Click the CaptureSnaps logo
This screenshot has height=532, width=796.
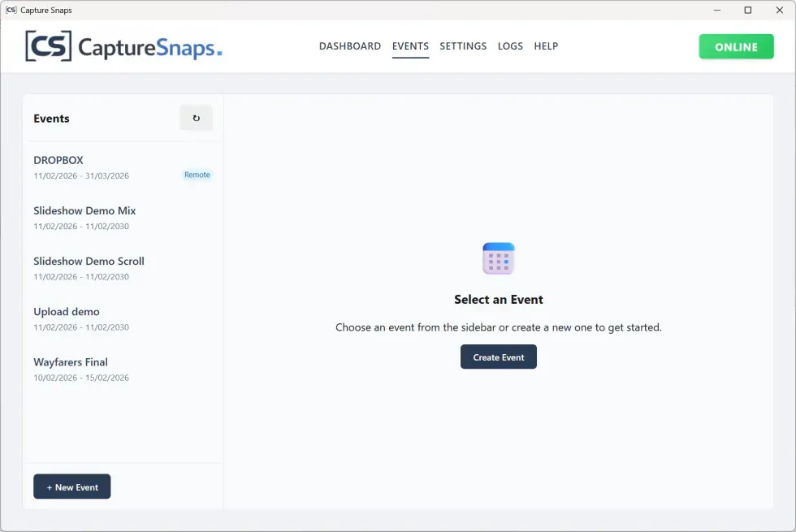[123, 46]
